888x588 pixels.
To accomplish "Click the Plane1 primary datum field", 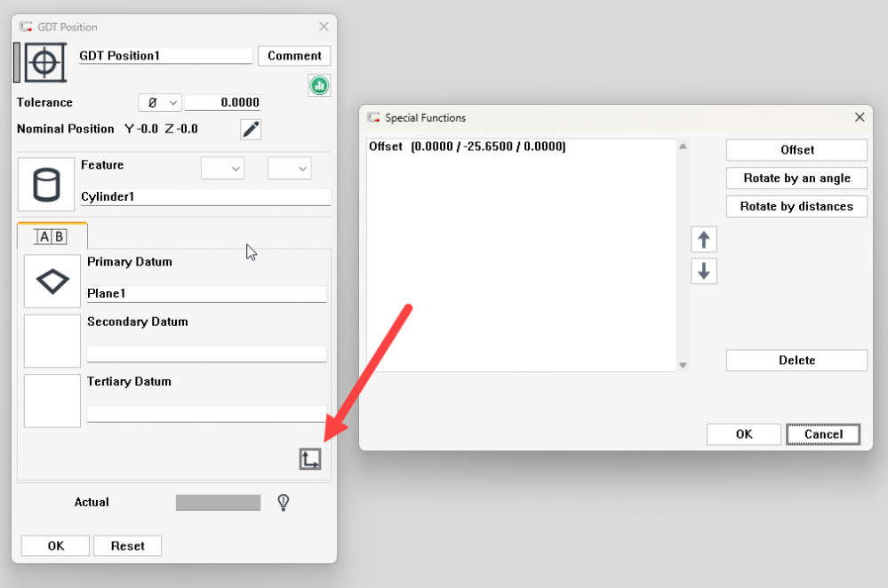I will pos(207,294).
